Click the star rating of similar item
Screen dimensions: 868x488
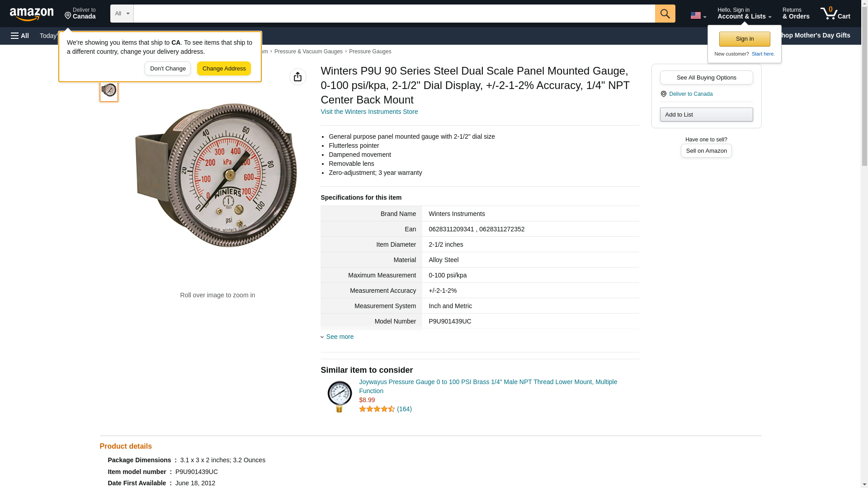click(x=377, y=409)
